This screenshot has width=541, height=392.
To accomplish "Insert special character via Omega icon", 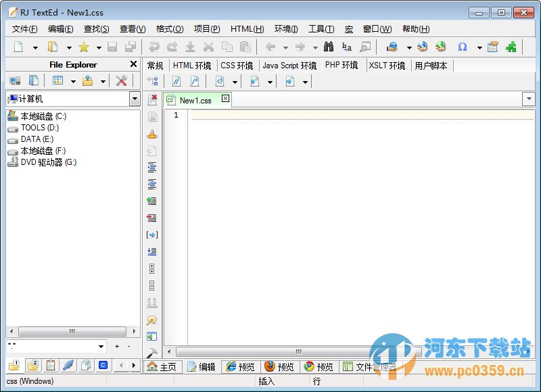I will [x=462, y=47].
